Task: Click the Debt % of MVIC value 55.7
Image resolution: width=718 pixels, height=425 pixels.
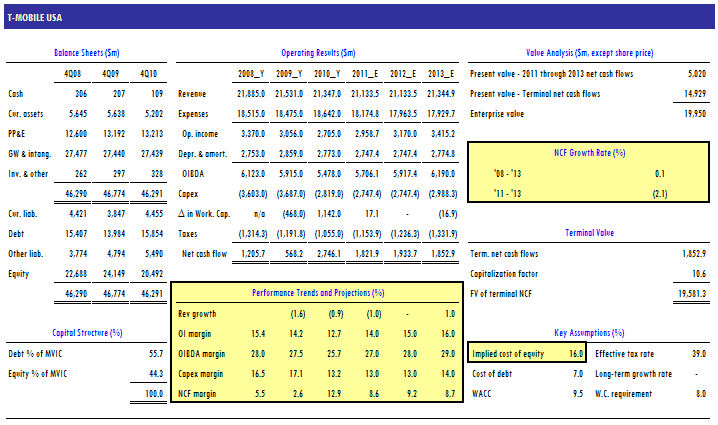Action: tap(155, 353)
